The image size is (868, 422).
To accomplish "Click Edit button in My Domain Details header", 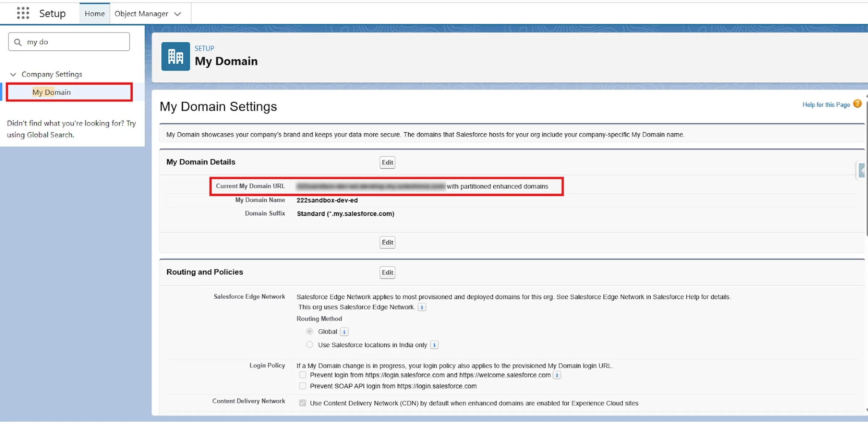I will click(387, 162).
